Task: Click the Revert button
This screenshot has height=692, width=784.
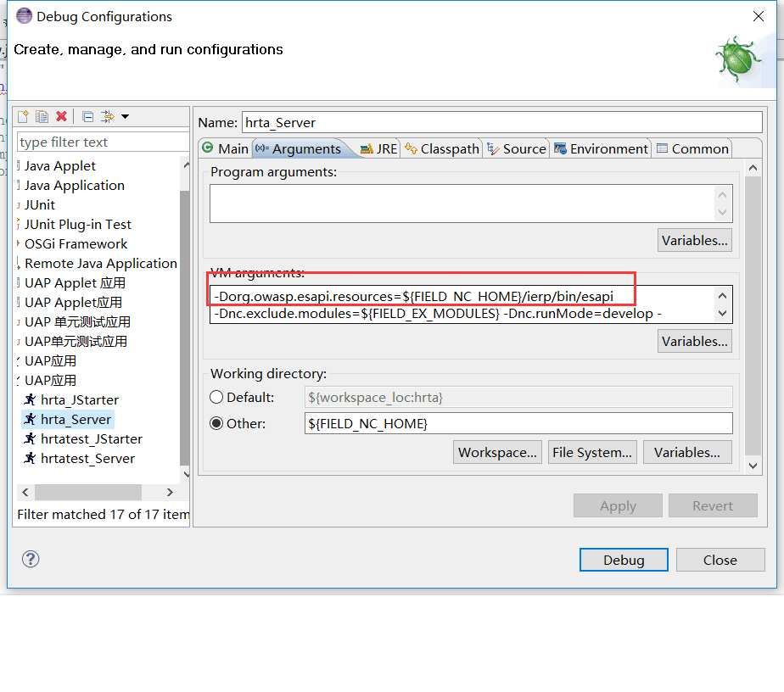Action: [713, 505]
